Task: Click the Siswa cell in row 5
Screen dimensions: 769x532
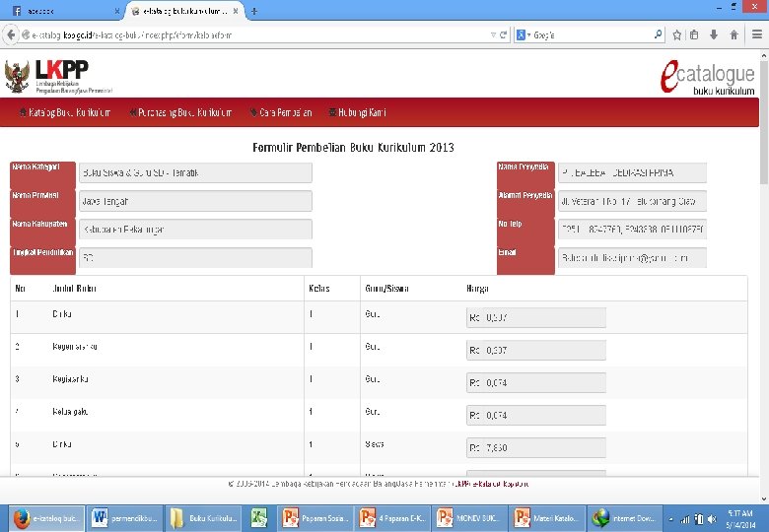Action: point(375,444)
